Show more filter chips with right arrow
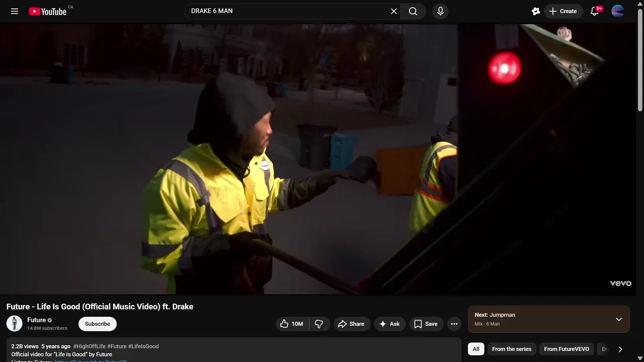Image resolution: width=644 pixels, height=362 pixels. (x=620, y=349)
